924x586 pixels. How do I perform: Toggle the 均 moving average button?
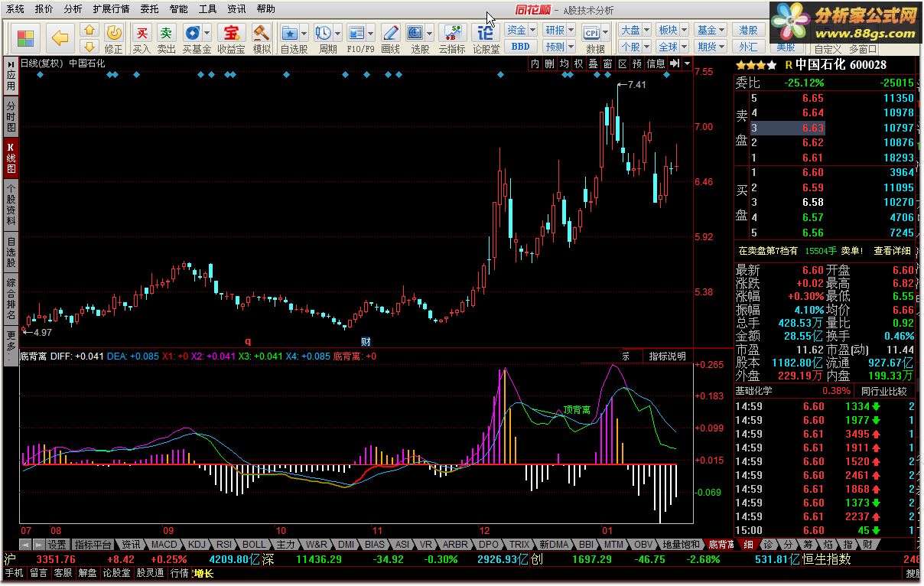(564, 63)
